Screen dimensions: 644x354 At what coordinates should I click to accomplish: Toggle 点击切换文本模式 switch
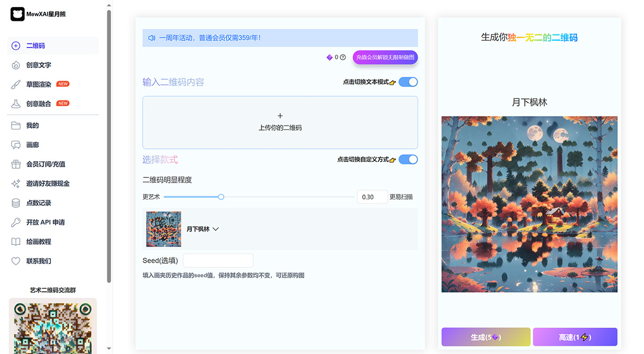click(408, 82)
